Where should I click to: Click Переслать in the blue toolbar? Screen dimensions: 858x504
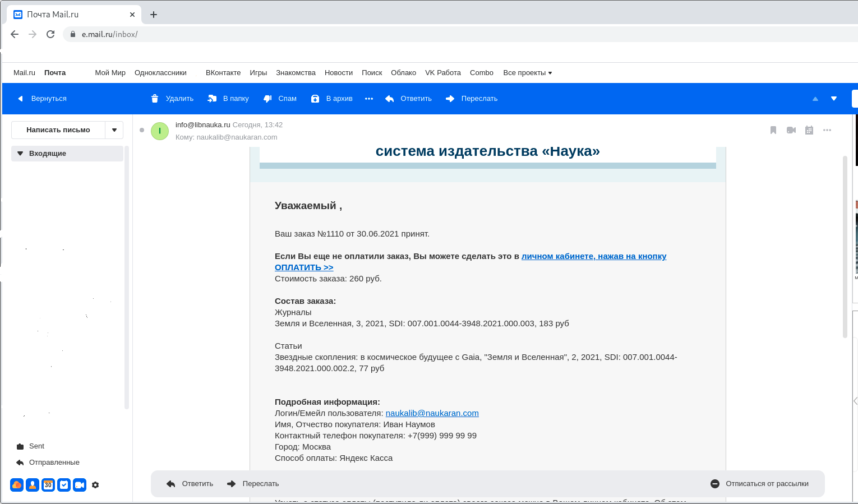coord(472,99)
